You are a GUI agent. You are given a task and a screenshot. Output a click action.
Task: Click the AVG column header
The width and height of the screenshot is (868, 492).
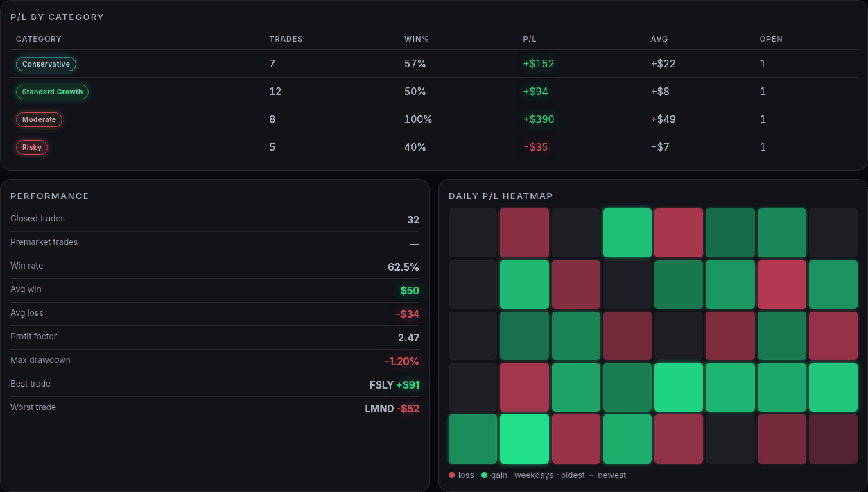click(x=659, y=39)
